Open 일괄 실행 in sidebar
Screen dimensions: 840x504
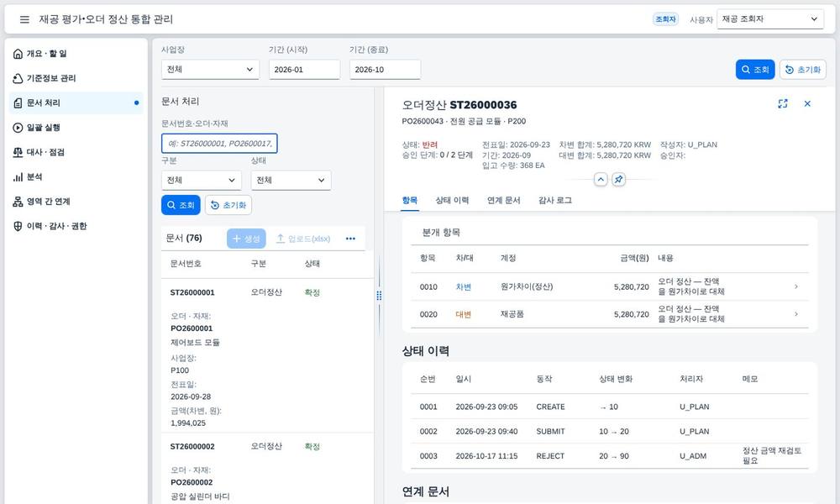coord(76,128)
